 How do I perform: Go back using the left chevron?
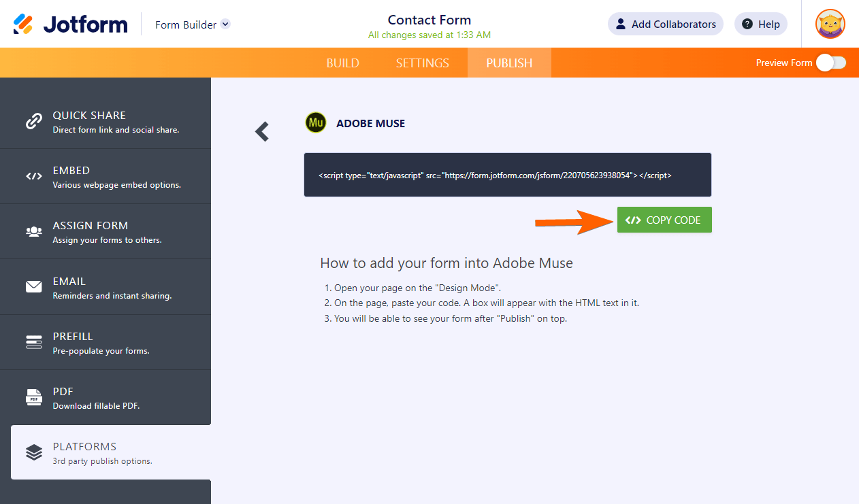coord(262,131)
